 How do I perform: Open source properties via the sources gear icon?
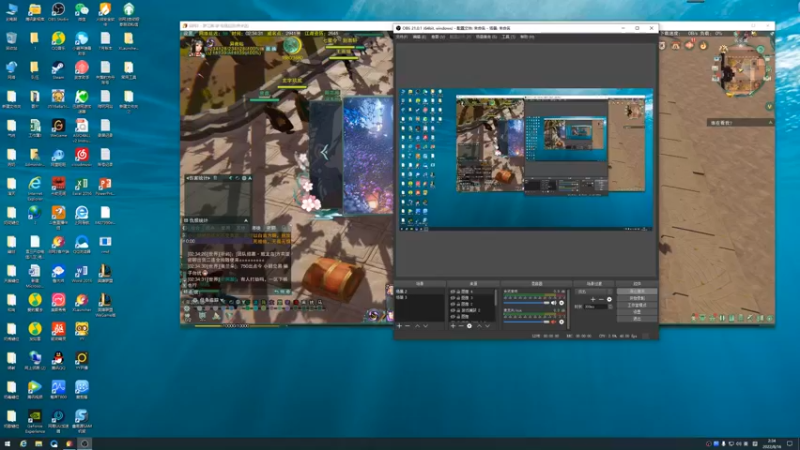pyautogui.click(x=469, y=326)
